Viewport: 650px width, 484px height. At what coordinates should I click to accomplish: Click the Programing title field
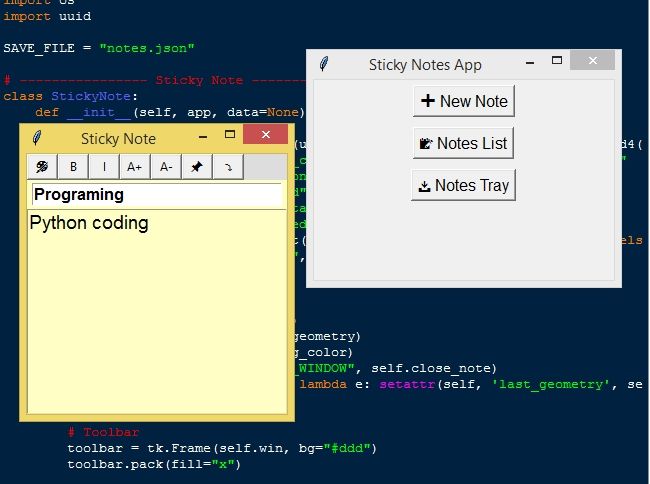(157, 195)
